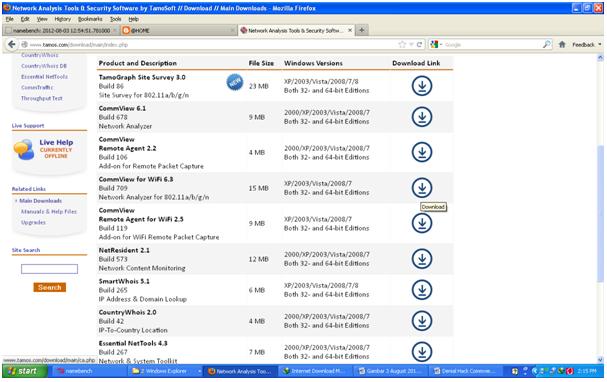607x382 pixels.
Task: Open the Manuals & Help Files link
Action: [x=48, y=212]
